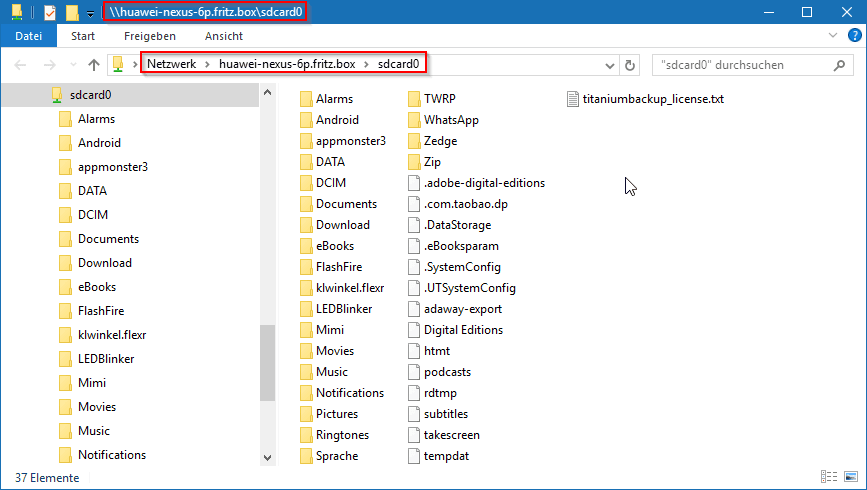
Task: Switch to large icons view in status bar
Action: click(x=851, y=477)
